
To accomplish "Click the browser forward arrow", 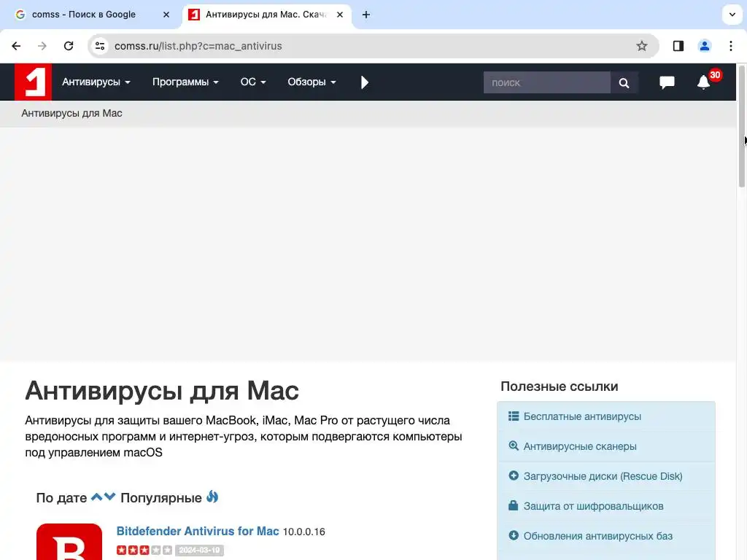I will 42,46.
